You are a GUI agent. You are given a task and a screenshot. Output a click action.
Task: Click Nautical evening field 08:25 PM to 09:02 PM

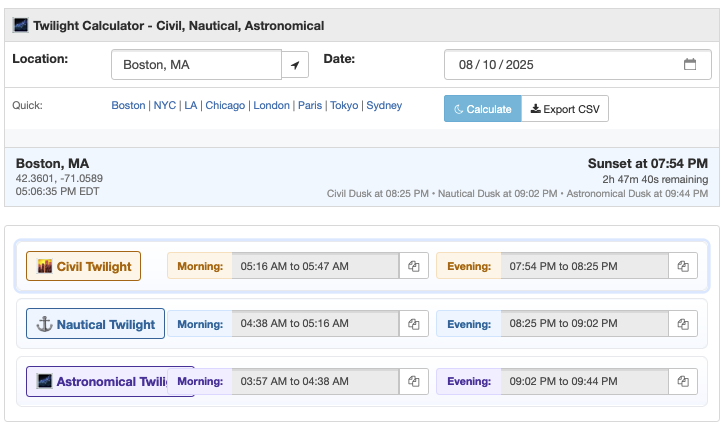pos(585,324)
